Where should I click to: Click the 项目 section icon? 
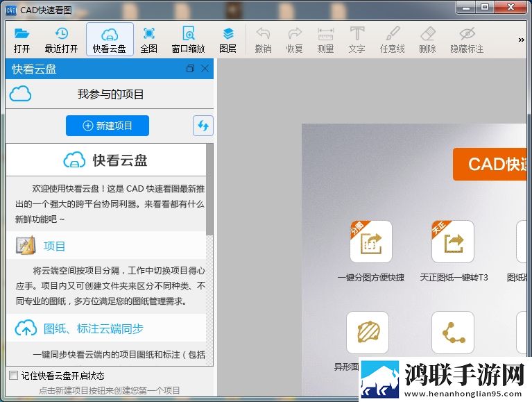click(26, 245)
